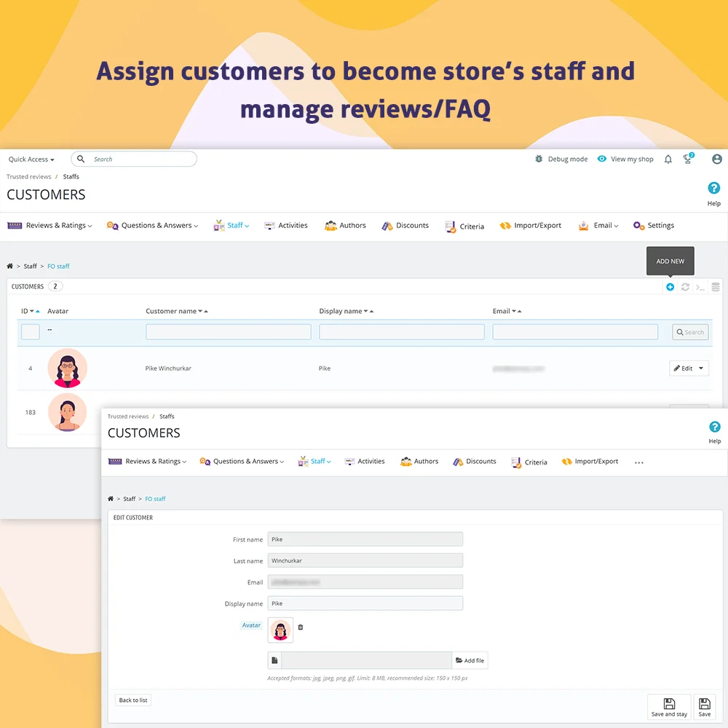
Task: Click the Debug mode bug icon
Action: tap(539, 159)
